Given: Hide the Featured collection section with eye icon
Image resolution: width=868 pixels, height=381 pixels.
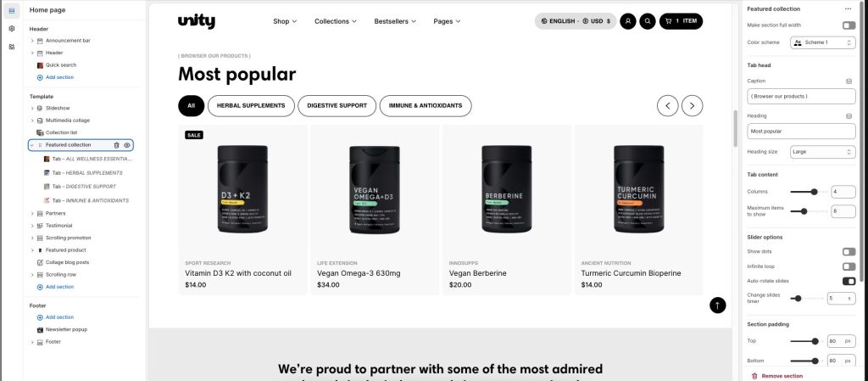Looking at the screenshot, I should point(127,145).
